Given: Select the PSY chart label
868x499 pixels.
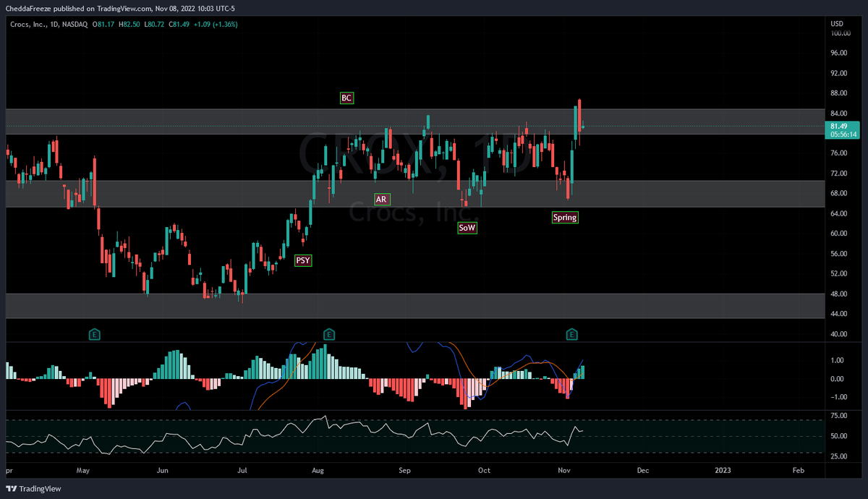Looking at the screenshot, I should coord(303,261).
